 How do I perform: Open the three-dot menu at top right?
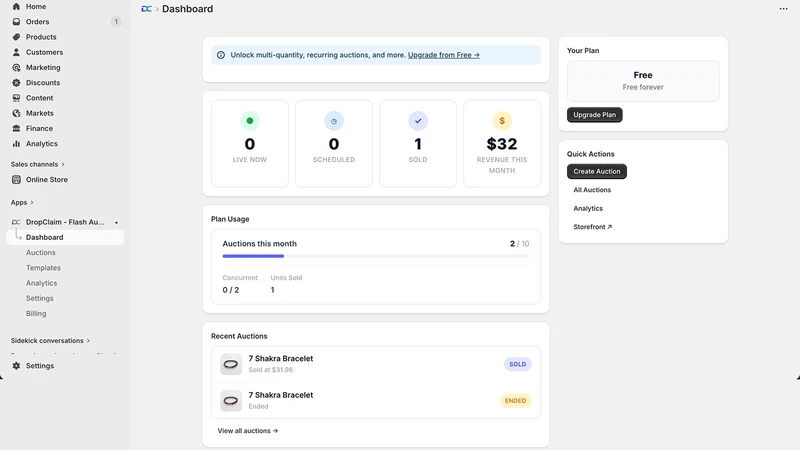click(x=783, y=9)
